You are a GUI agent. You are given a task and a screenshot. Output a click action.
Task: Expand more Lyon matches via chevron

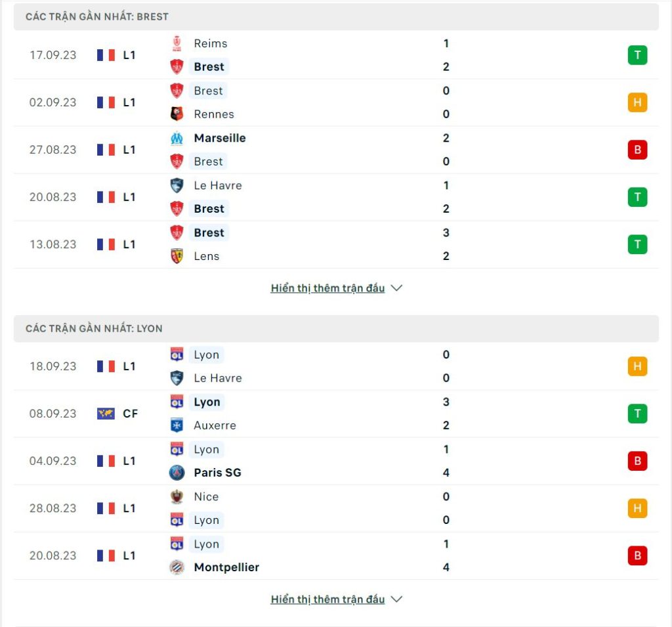point(397,599)
